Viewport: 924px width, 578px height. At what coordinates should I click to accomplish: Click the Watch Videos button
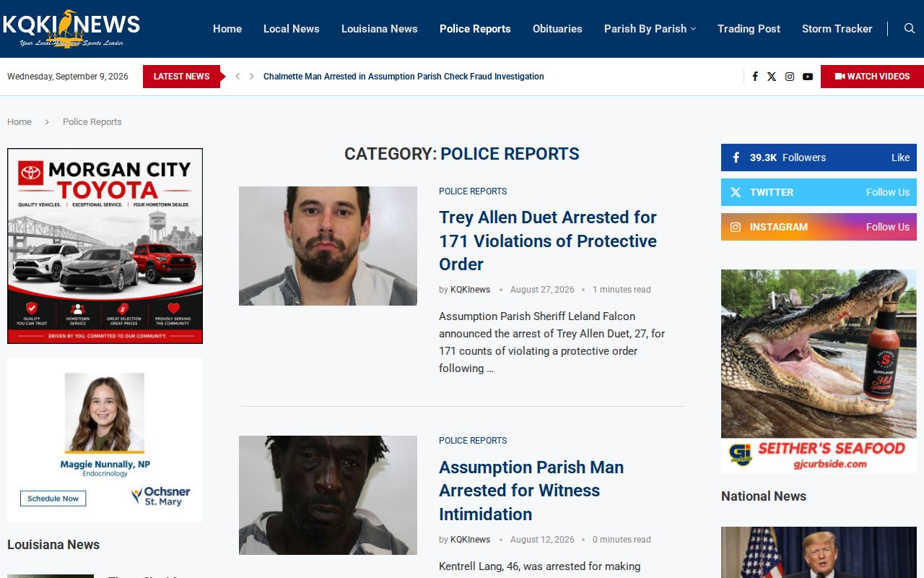pos(872,77)
